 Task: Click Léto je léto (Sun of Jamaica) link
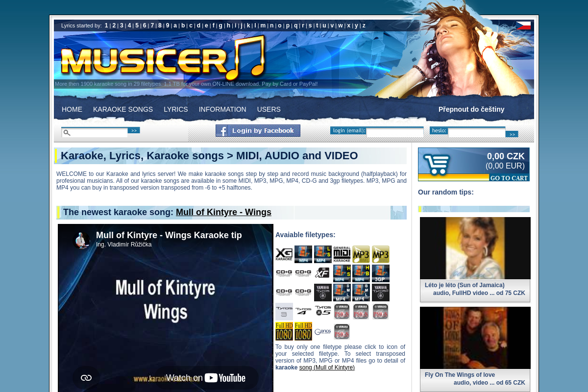pyautogui.click(x=465, y=285)
